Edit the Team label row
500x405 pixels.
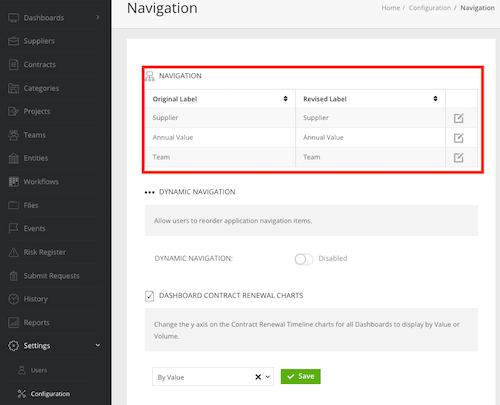click(458, 157)
